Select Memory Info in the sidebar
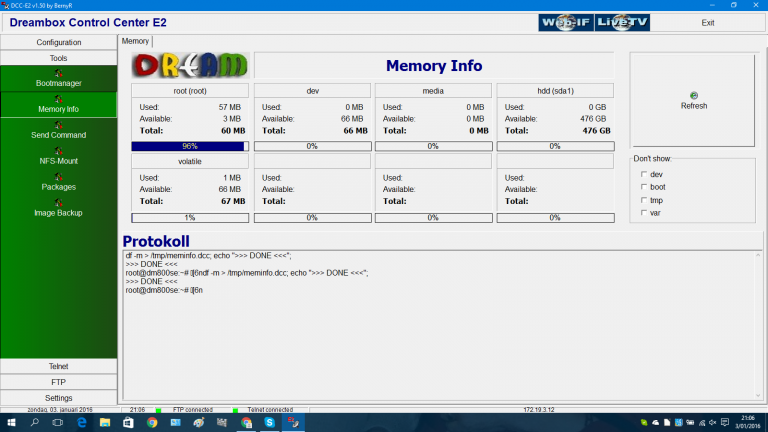Viewport: 768px width, 432px height. 58,104
